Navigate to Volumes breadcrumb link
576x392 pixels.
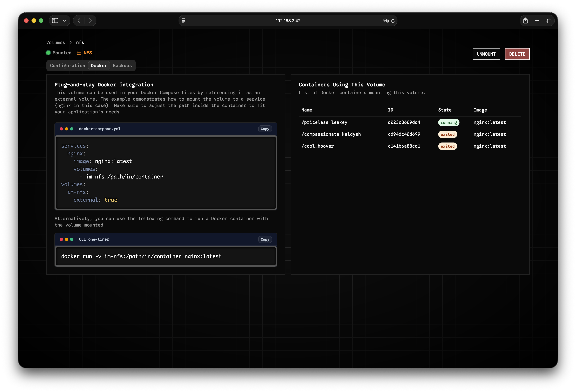point(55,42)
